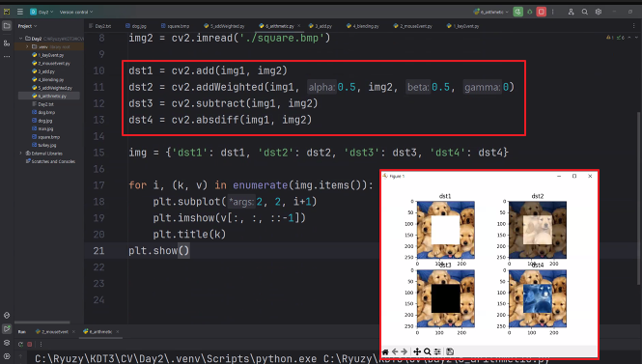The width and height of the screenshot is (642, 364).
Task: Open 1_keyEvent.py in project tree
Action: (x=48, y=55)
